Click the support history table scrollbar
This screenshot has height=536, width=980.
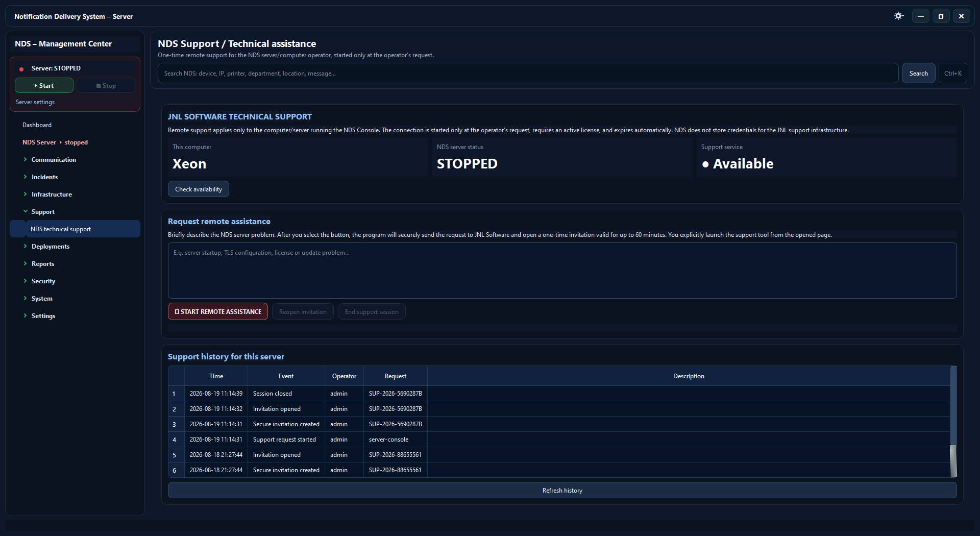tap(953, 422)
